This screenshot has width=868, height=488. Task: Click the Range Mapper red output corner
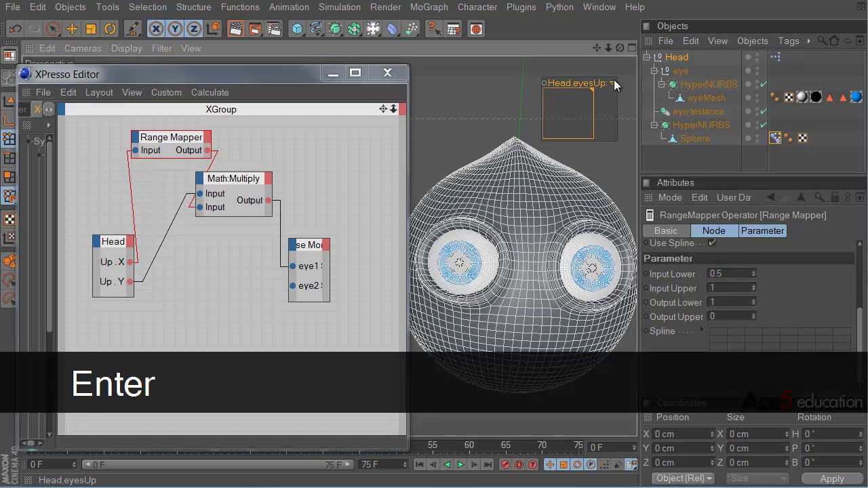(207, 137)
